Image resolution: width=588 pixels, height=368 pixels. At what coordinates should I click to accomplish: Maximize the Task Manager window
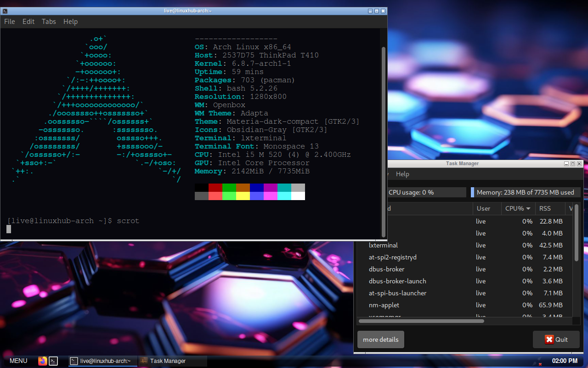click(573, 164)
